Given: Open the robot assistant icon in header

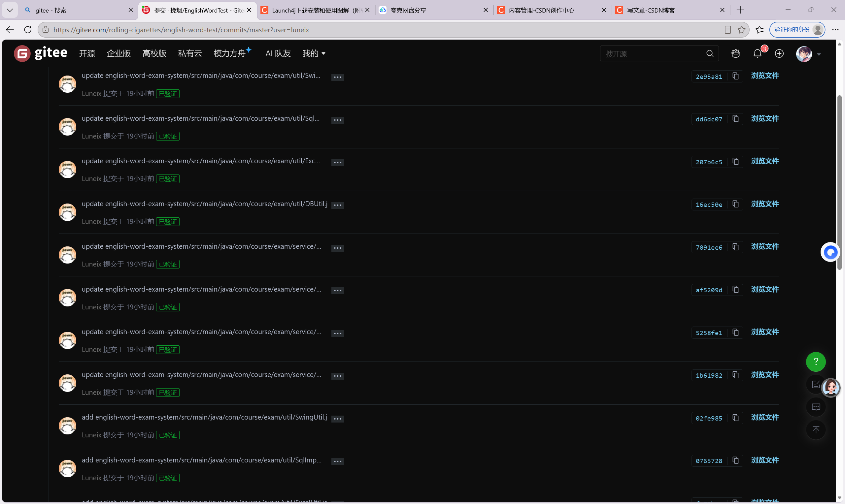Looking at the screenshot, I should pyautogui.click(x=736, y=54).
